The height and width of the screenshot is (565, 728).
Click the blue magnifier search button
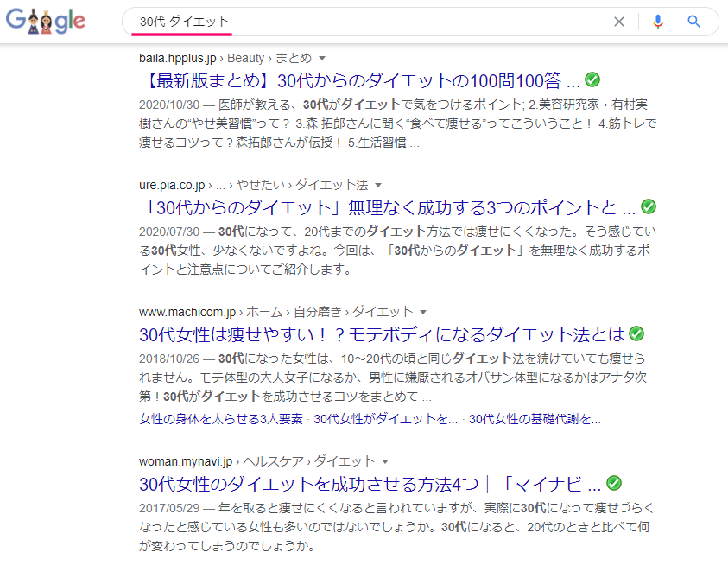point(693,22)
